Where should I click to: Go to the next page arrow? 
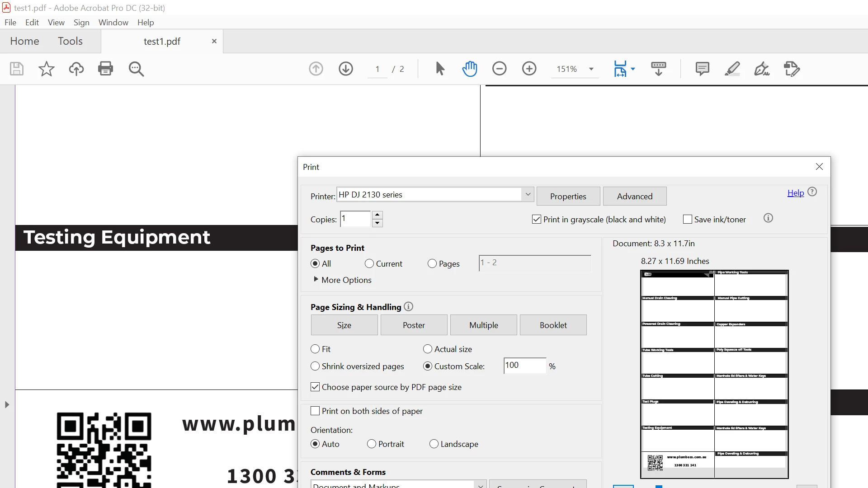click(x=346, y=69)
